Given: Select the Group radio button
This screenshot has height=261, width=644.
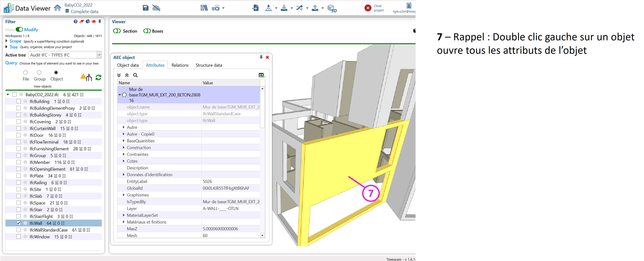Looking at the screenshot, I should [39, 73].
